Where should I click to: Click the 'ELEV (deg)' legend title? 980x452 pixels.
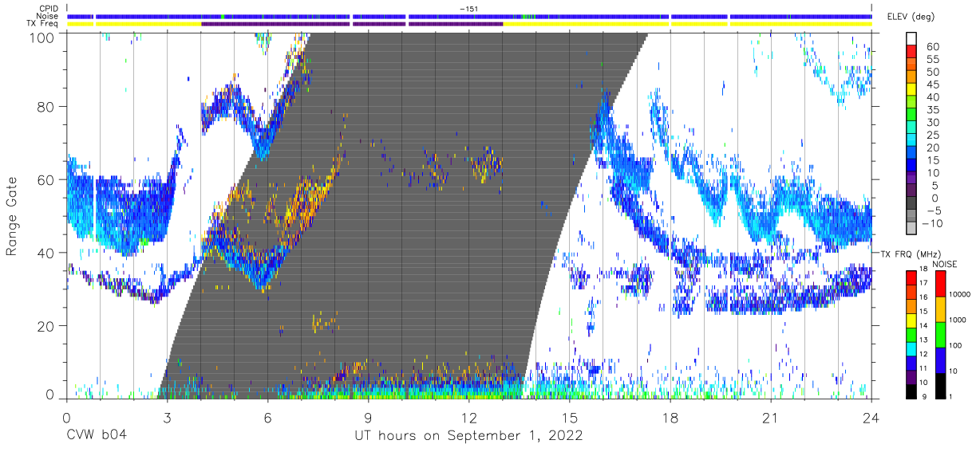tap(911, 17)
